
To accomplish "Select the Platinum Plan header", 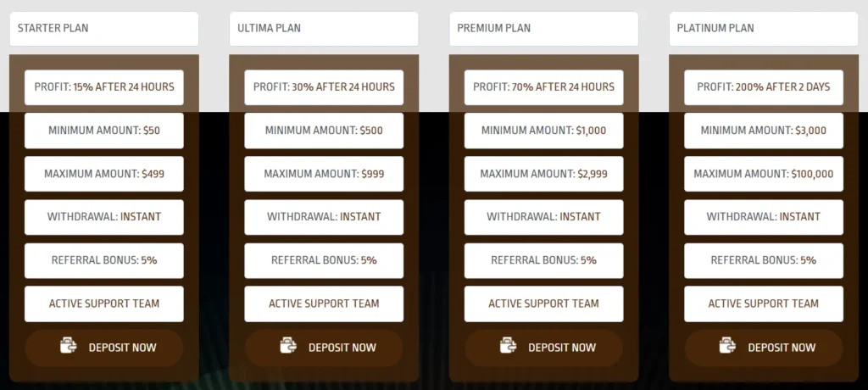I will 763,28.
